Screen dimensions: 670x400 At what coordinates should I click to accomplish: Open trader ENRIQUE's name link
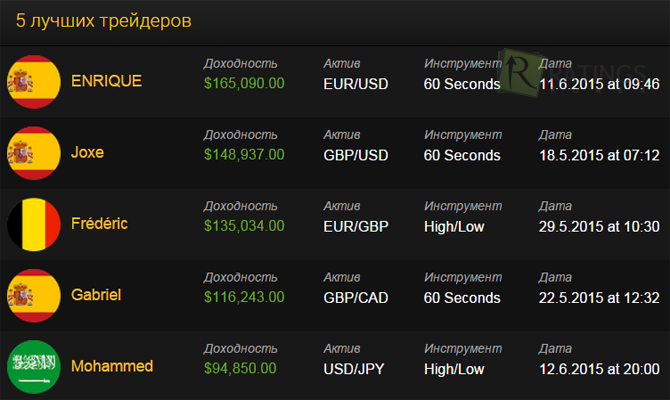[x=106, y=81]
